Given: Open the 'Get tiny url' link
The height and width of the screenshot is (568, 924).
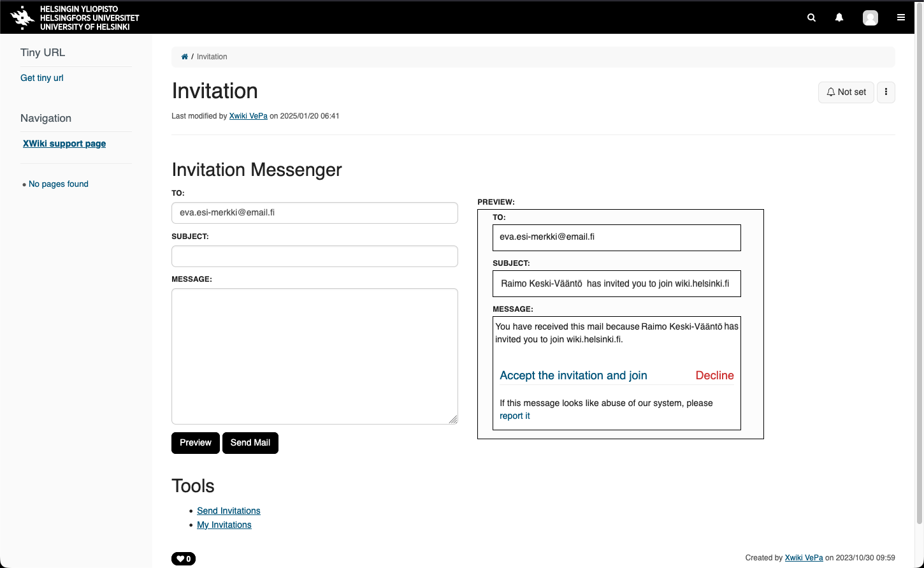Looking at the screenshot, I should [42, 78].
